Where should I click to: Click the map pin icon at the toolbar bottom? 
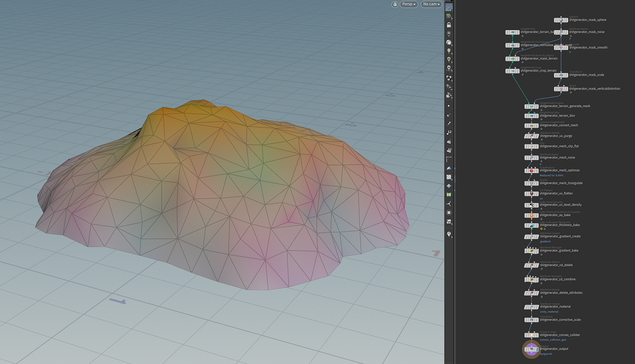(449, 234)
